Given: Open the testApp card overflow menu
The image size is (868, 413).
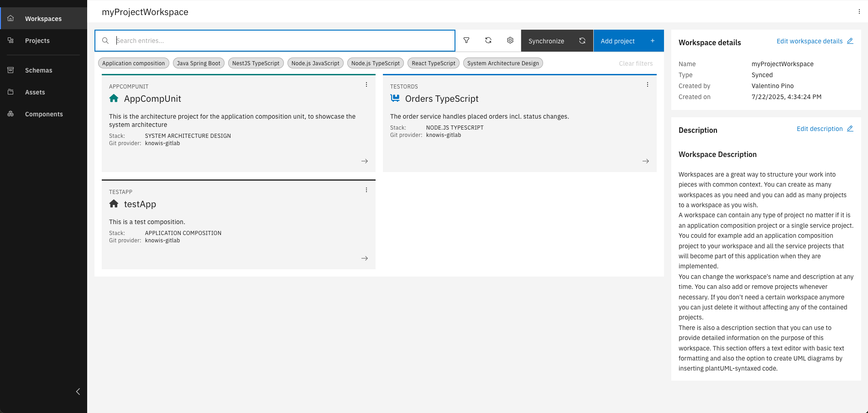Looking at the screenshot, I should click(366, 190).
